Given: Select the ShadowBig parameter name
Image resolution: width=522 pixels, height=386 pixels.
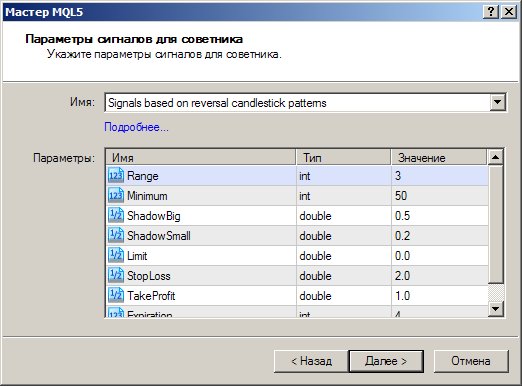Looking at the screenshot, I should (154, 216).
